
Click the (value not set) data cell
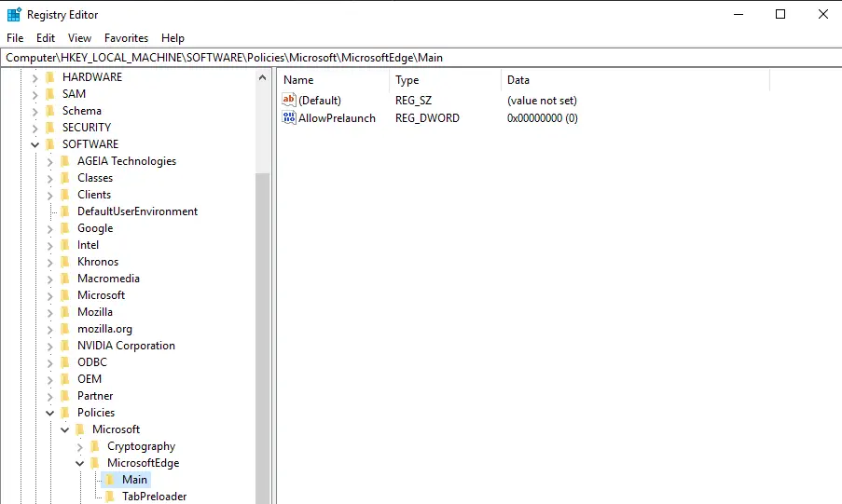[542, 101]
